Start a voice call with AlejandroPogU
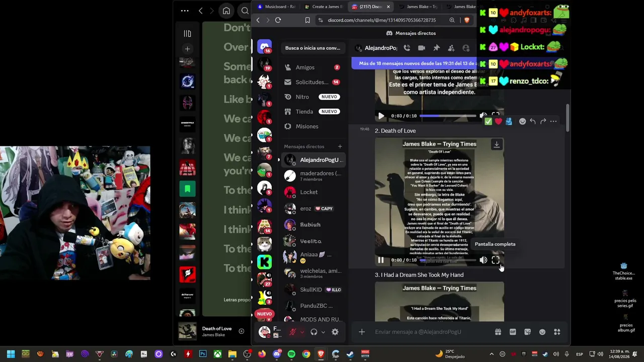Screen dimensions: 644x362 click(407, 48)
